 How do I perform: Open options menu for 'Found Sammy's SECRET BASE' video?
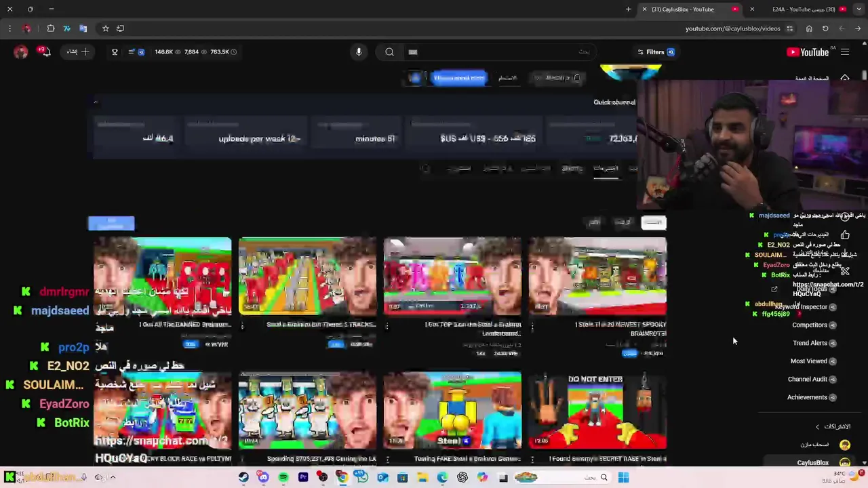click(532, 460)
